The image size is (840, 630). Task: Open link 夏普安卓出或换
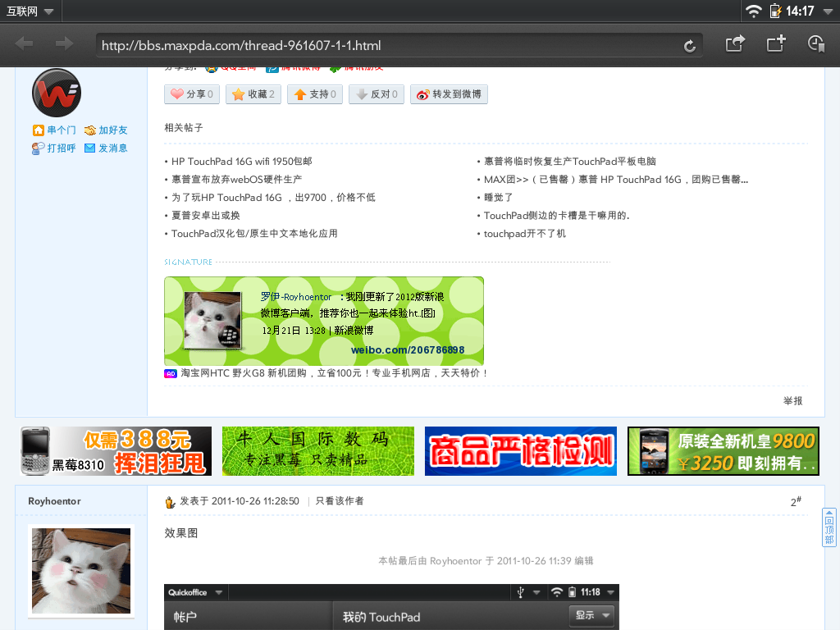[x=206, y=216]
